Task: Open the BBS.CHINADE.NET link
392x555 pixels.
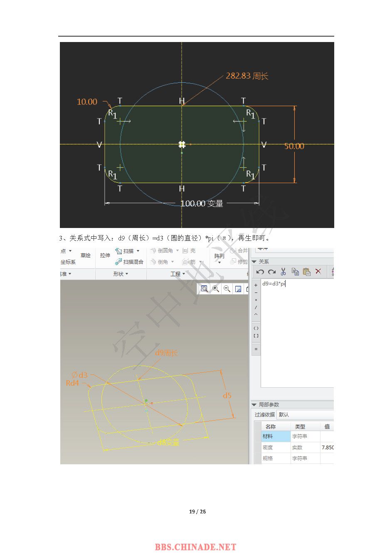Action: [196, 547]
